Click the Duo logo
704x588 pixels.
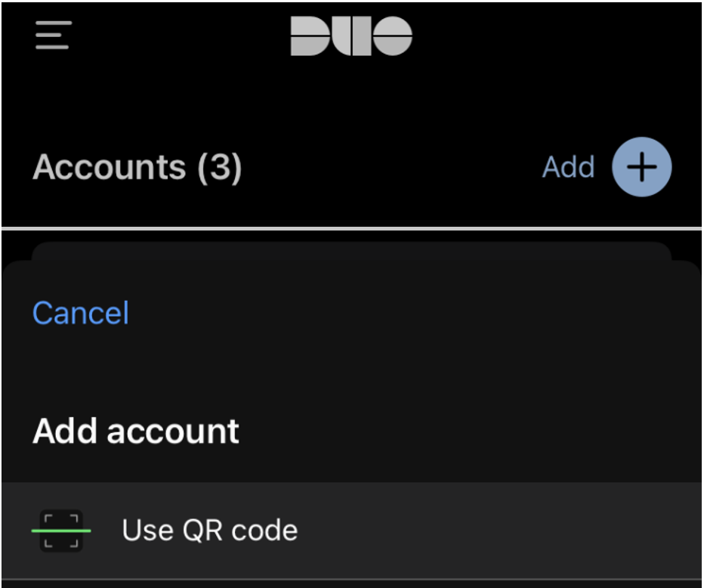pos(351,36)
